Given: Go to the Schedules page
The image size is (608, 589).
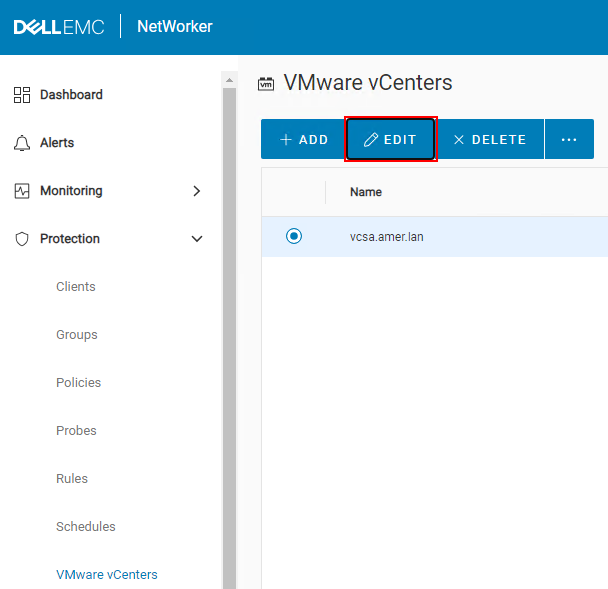Looking at the screenshot, I should click(x=86, y=527).
